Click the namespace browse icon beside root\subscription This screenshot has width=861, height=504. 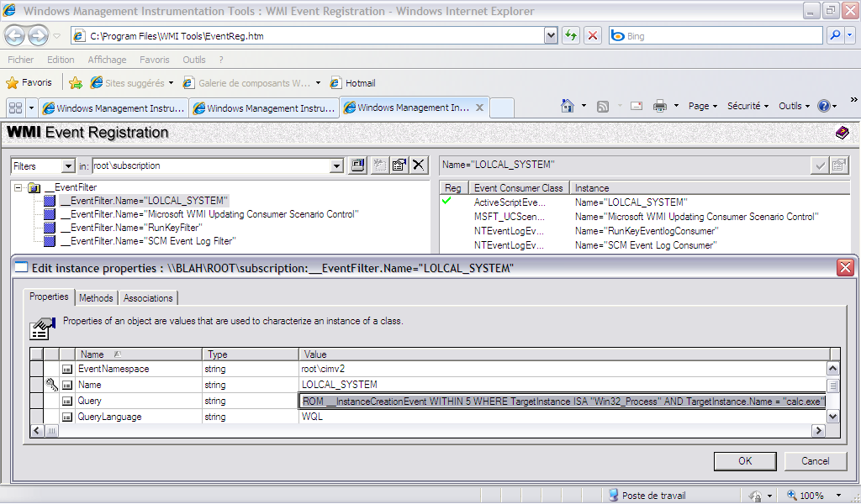(x=357, y=165)
